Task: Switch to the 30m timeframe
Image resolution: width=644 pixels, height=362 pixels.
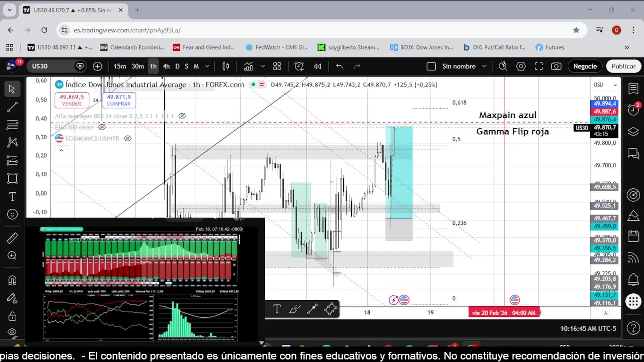Action: 138,66
